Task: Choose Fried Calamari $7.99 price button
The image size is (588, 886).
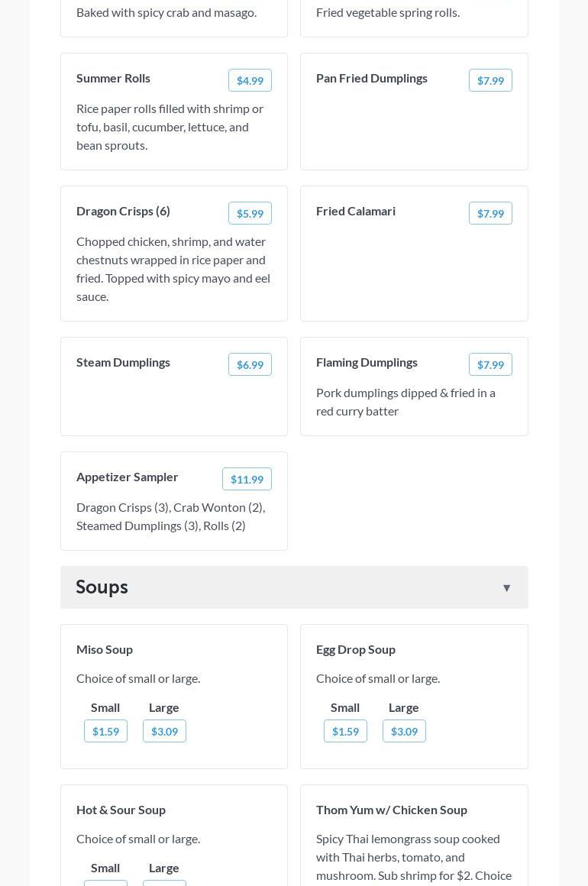Action: pyautogui.click(x=490, y=213)
